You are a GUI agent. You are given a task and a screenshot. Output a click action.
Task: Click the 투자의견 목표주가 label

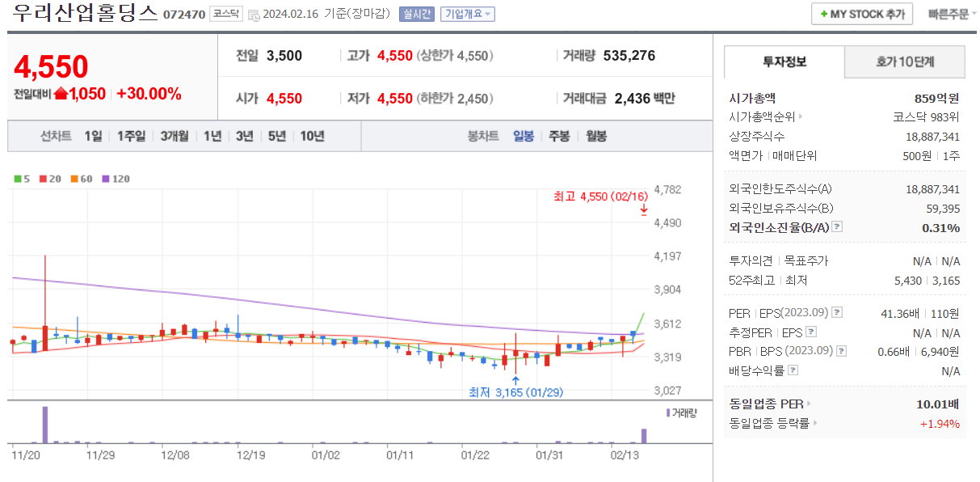point(779,261)
